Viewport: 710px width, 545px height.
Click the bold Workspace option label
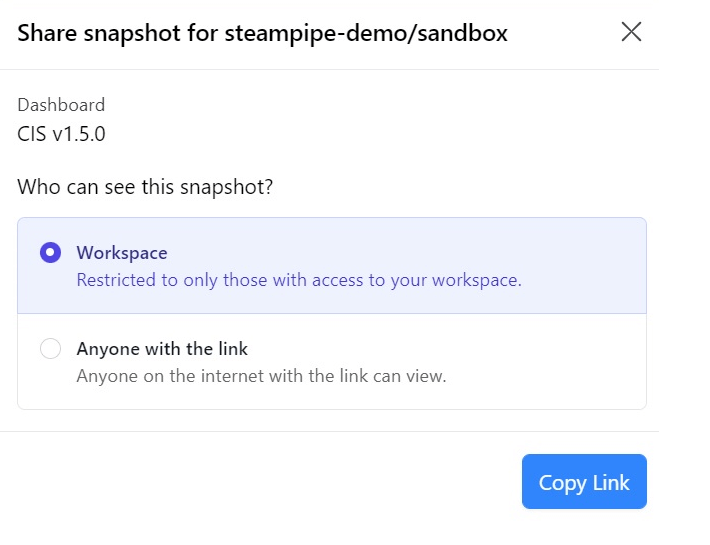pyautogui.click(x=122, y=253)
